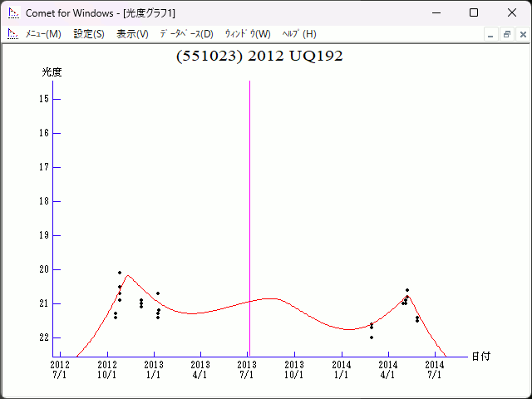Screen dimensions: 532x399
Task: Restore down the inner graph child window
Action: (x=506, y=34)
